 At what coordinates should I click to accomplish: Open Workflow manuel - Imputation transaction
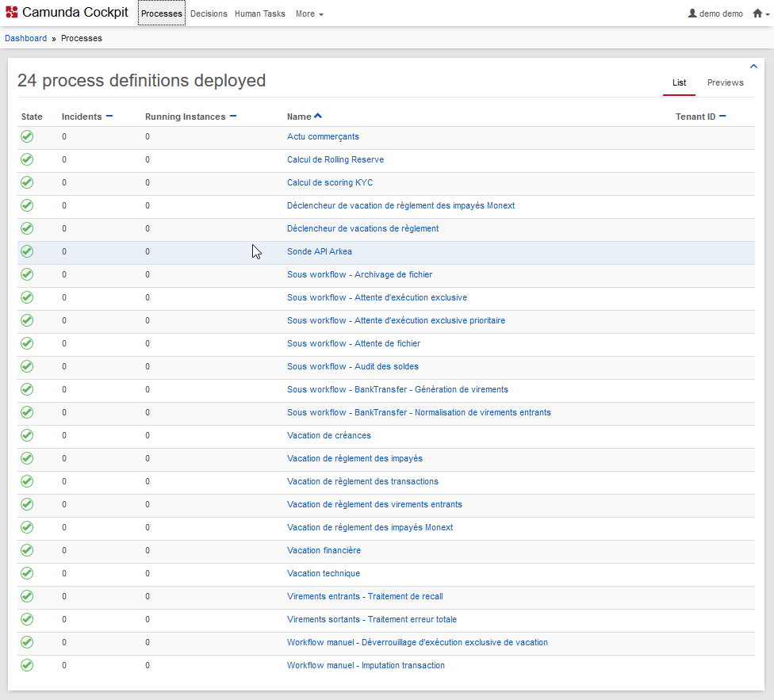[366, 665]
